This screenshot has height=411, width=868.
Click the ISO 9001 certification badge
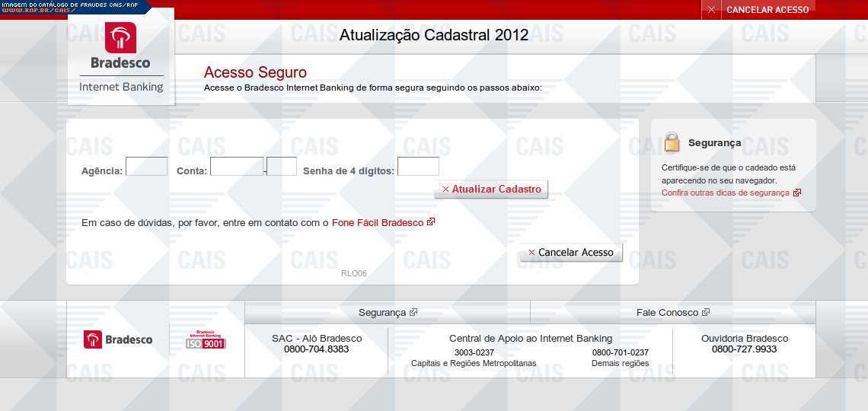pyautogui.click(x=206, y=339)
